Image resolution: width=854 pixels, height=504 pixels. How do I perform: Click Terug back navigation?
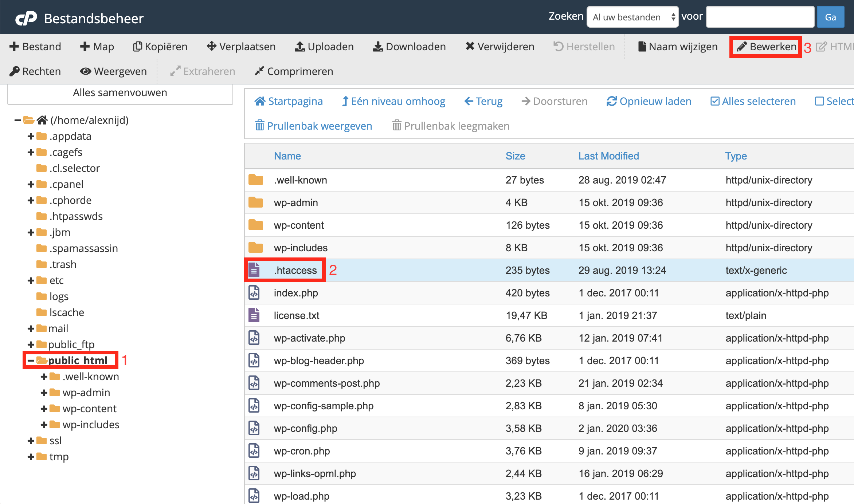[x=483, y=101]
